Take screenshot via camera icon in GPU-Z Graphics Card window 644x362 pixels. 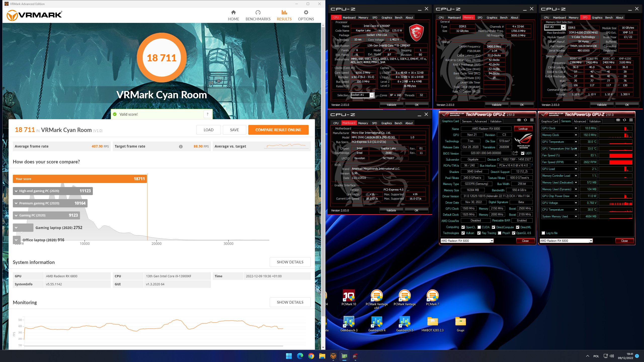click(x=519, y=120)
